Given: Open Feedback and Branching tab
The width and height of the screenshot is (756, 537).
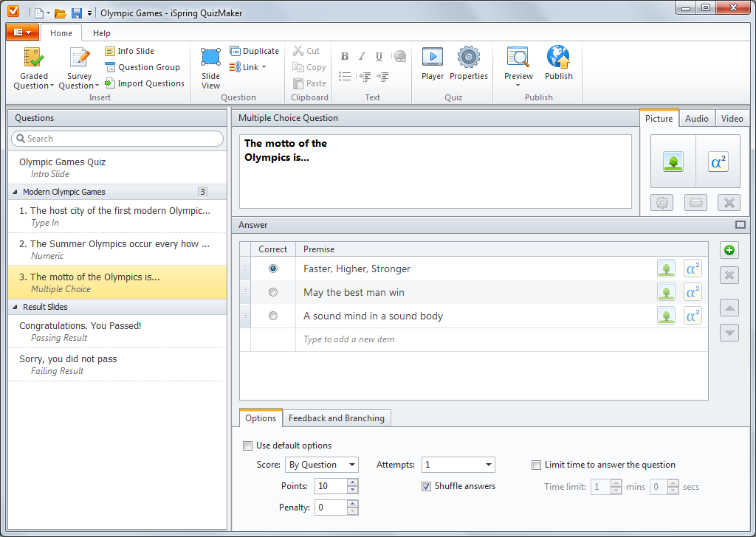Looking at the screenshot, I should (337, 418).
